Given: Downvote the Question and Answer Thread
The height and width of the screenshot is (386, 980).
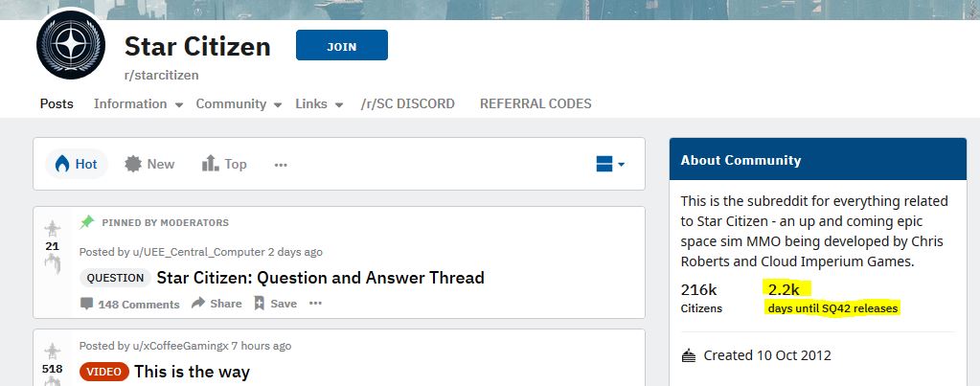Looking at the screenshot, I should pyautogui.click(x=53, y=263).
